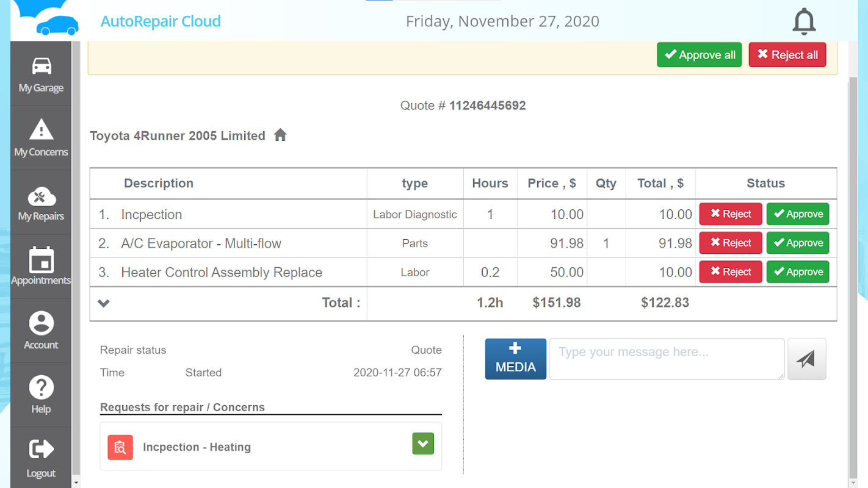Expand Incpection - Heating concern dropdown
The width and height of the screenshot is (868, 488).
[423, 443]
